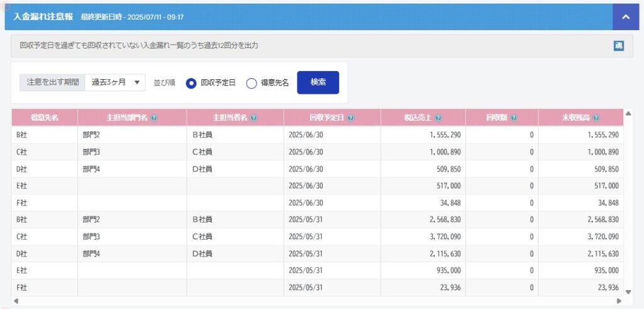644x309 pixels.
Task: Click help icon beside 回収予定日 header
Action: click(x=350, y=118)
